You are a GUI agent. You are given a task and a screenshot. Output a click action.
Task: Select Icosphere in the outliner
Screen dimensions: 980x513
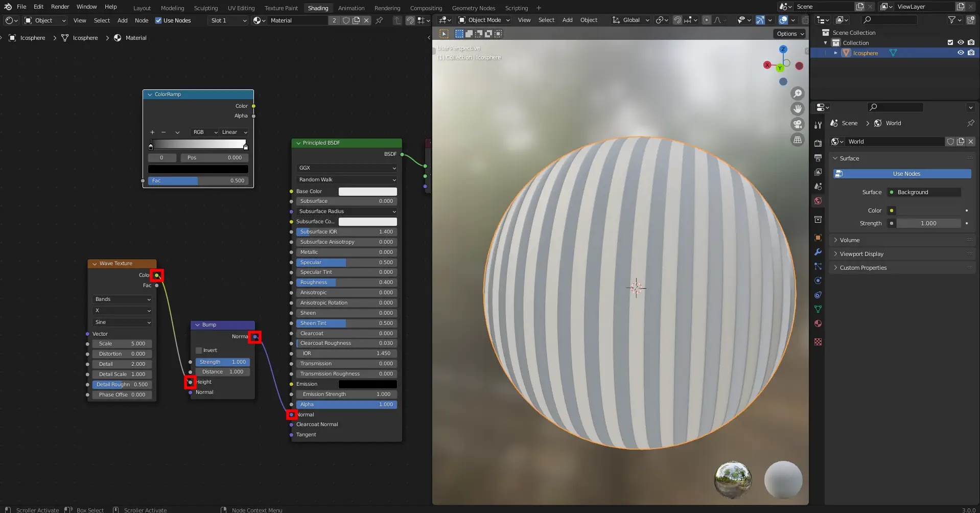point(865,53)
